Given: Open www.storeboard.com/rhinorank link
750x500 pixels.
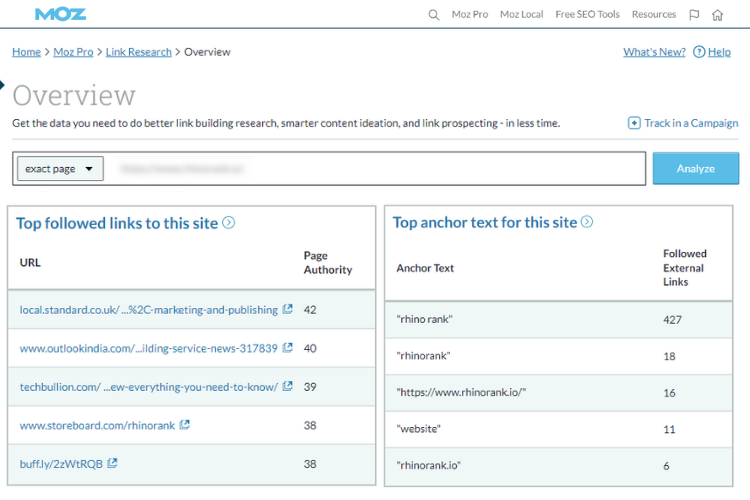Looking at the screenshot, I should [97, 425].
